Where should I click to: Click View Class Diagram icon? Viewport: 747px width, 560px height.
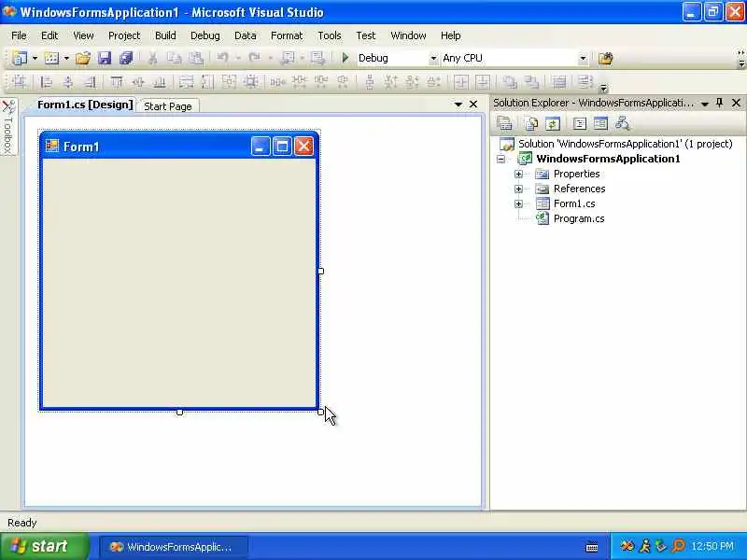(622, 124)
